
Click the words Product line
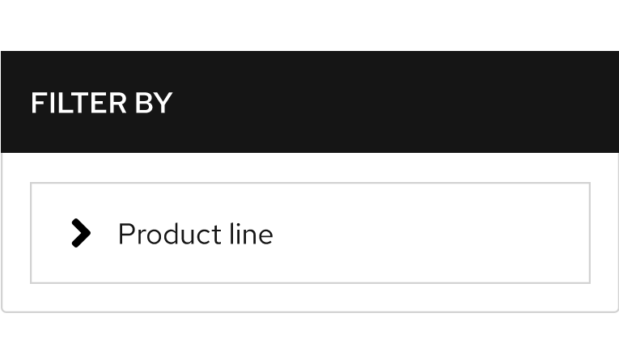coord(195,235)
